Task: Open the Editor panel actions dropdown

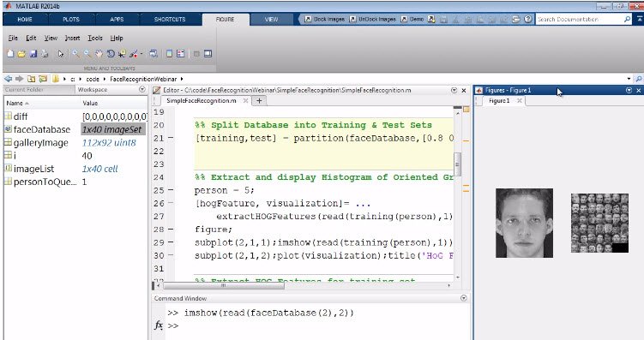Action: (454, 90)
